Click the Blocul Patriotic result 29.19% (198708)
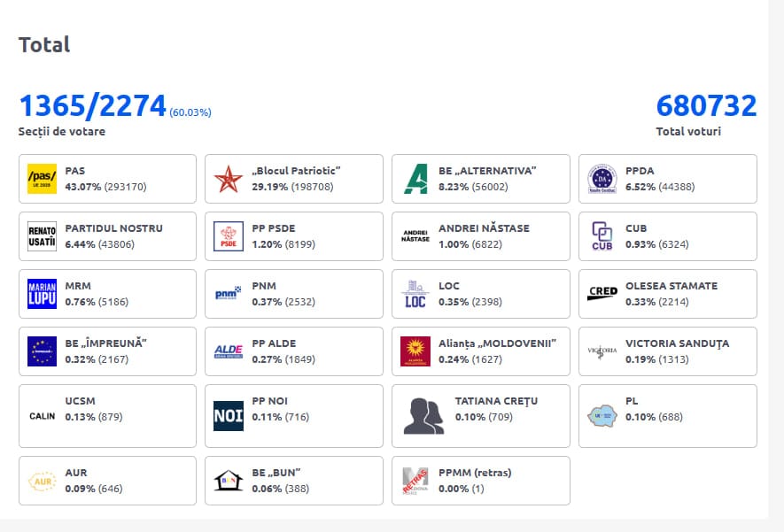 tap(292, 187)
